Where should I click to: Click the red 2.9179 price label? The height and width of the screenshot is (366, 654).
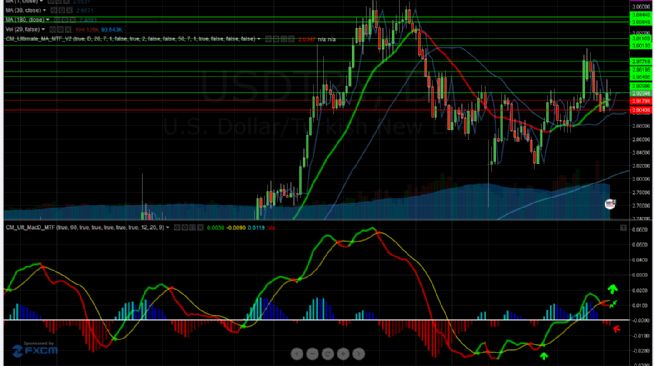(641, 101)
